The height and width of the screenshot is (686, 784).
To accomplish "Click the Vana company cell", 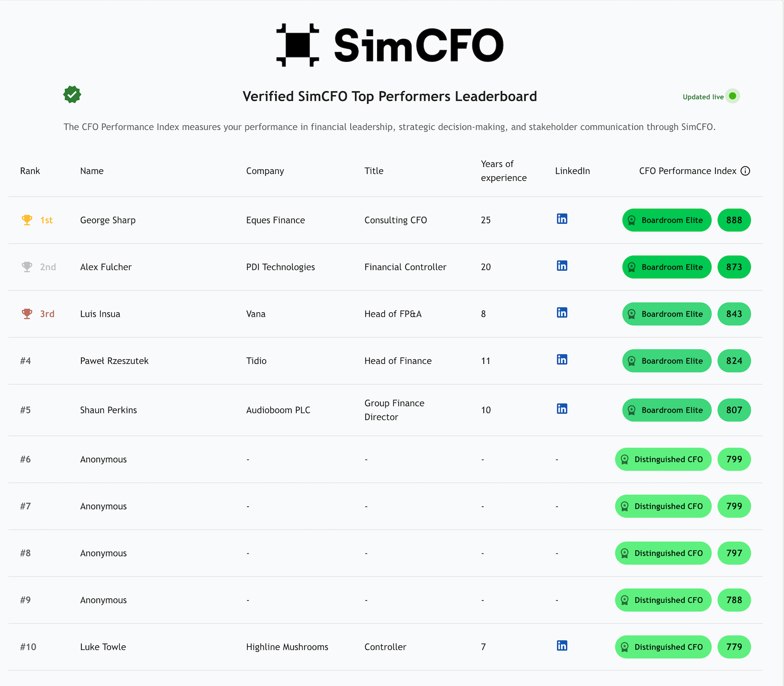I will [x=256, y=314].
